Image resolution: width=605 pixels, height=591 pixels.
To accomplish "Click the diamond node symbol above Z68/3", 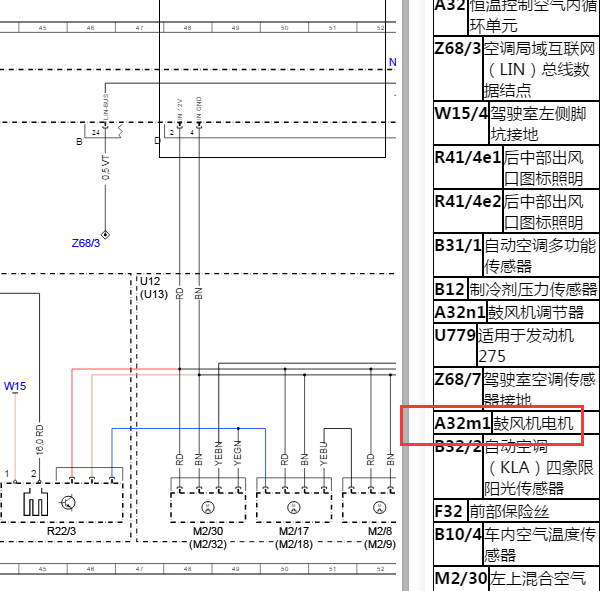I will click(105, 235).
